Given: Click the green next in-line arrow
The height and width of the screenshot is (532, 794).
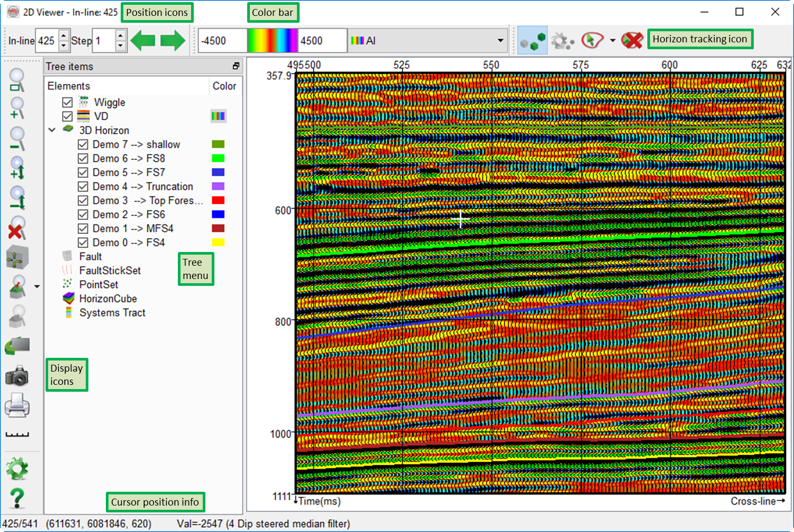Looking at the screenshot, I should tap(173, 41).
